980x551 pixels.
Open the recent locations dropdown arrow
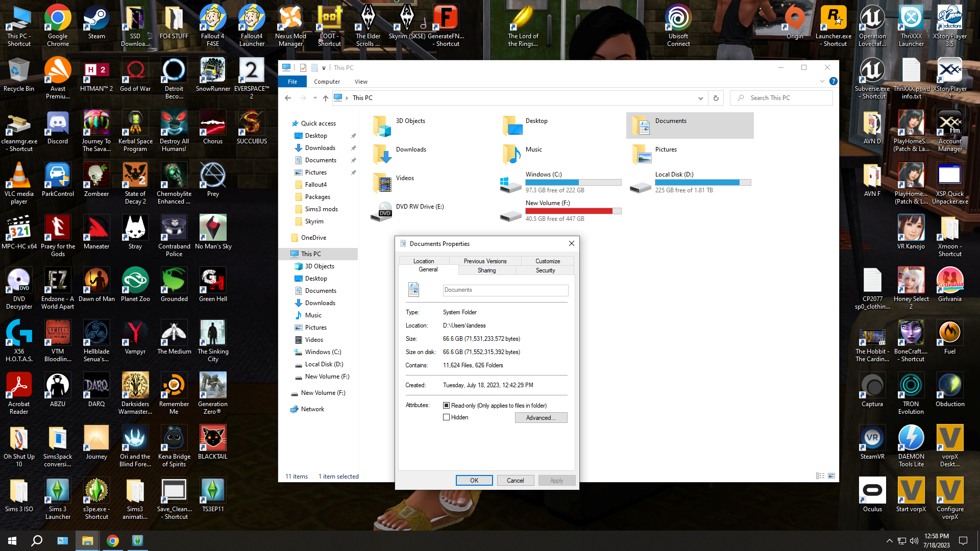click(314, 98)
